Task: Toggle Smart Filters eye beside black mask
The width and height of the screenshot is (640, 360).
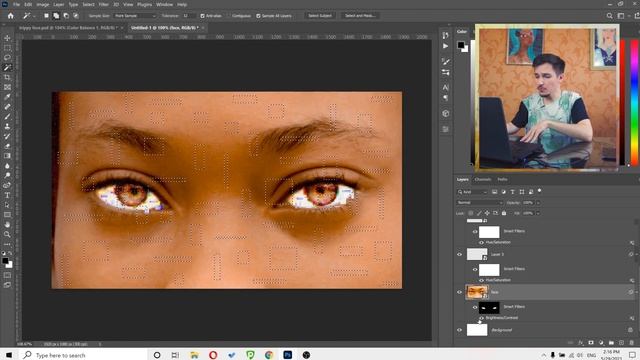Action: click(475, 307)
